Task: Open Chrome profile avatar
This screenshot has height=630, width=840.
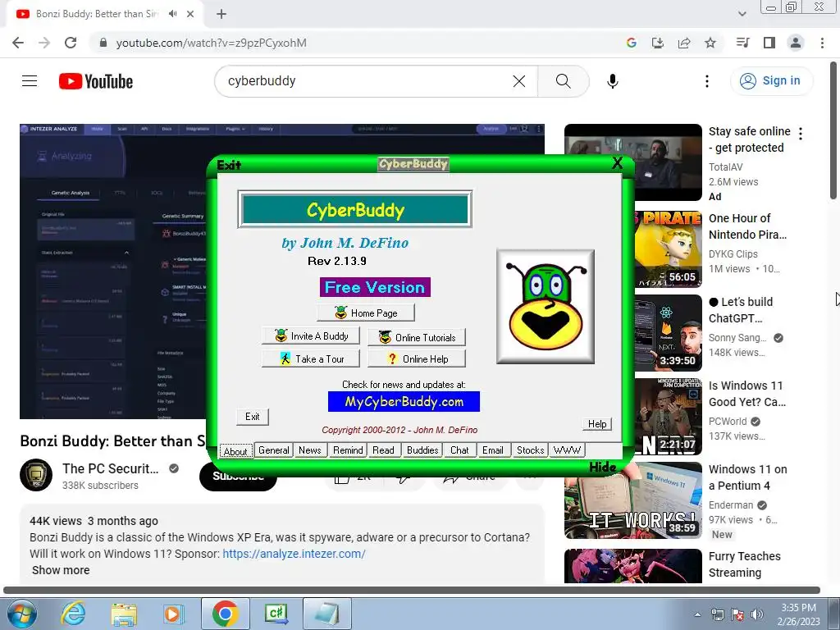Action: [796, 43]
